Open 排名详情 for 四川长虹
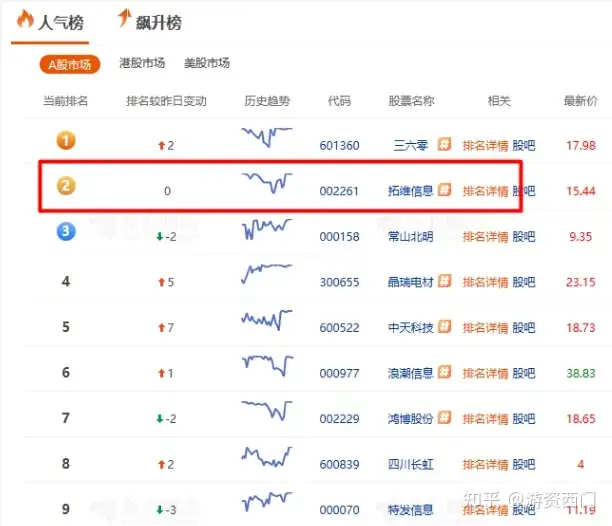Image resolution: width=612 pixels, height=526 pixels. click(x=486, y=464)
